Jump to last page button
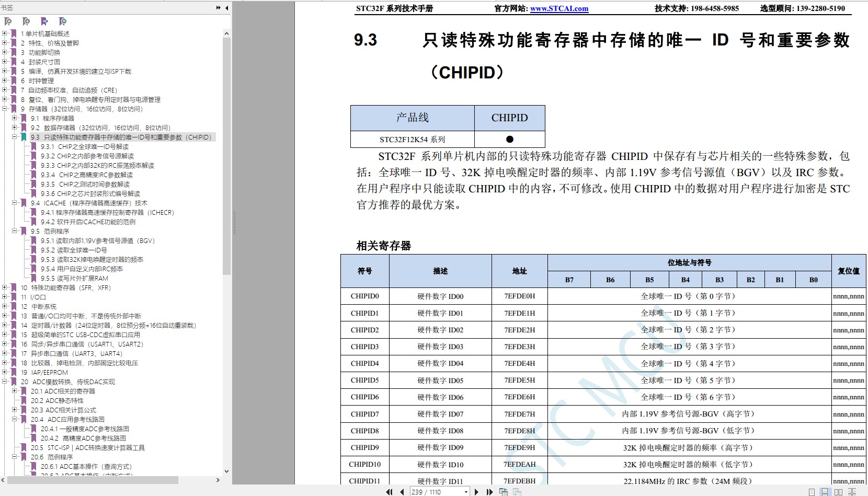 click(489, 492)
